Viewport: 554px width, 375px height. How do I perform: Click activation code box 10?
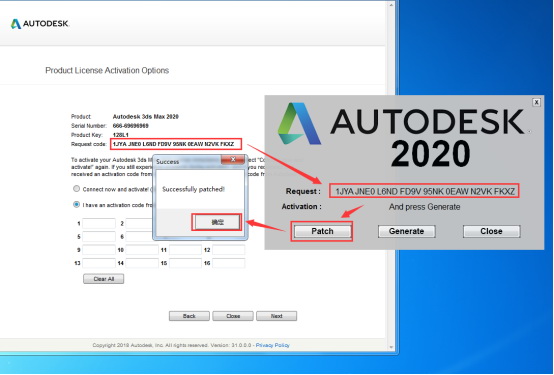pyautogui.click(x=142, y=250)
